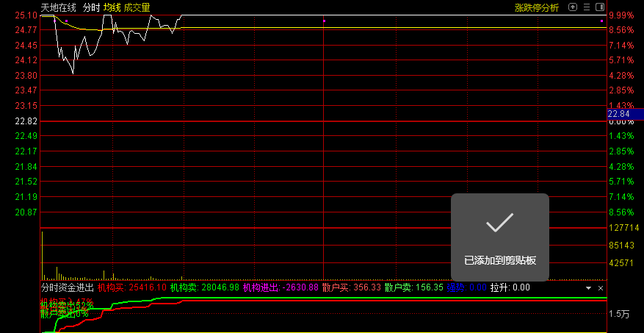Click the upload arrow icon in header
The image size is (644, 333).
click(573, 7)
